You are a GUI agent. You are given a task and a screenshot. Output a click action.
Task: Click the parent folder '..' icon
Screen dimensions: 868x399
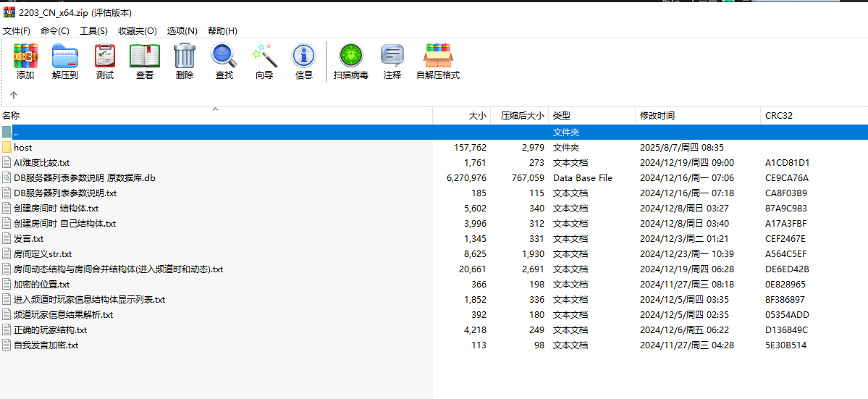(7, 133)
